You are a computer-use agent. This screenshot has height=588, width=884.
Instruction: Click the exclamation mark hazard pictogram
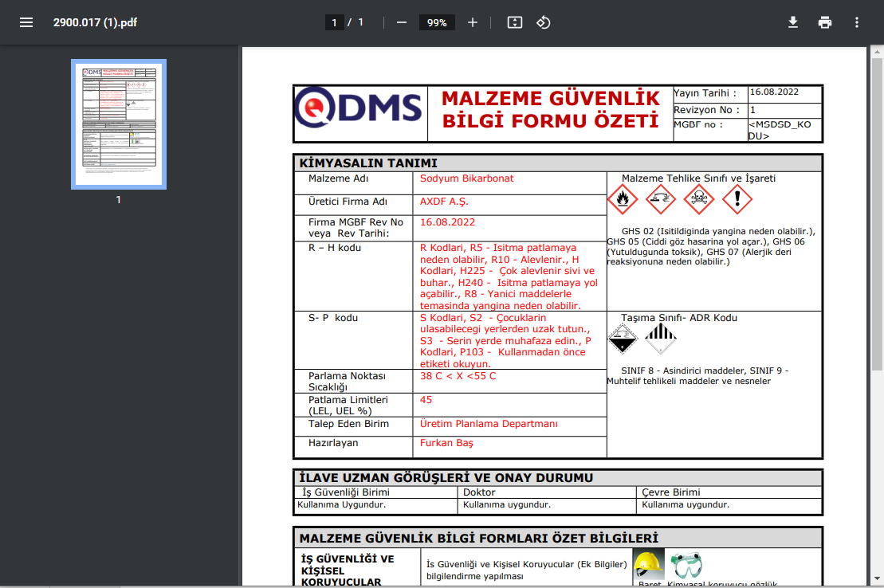tap(737, 200)
